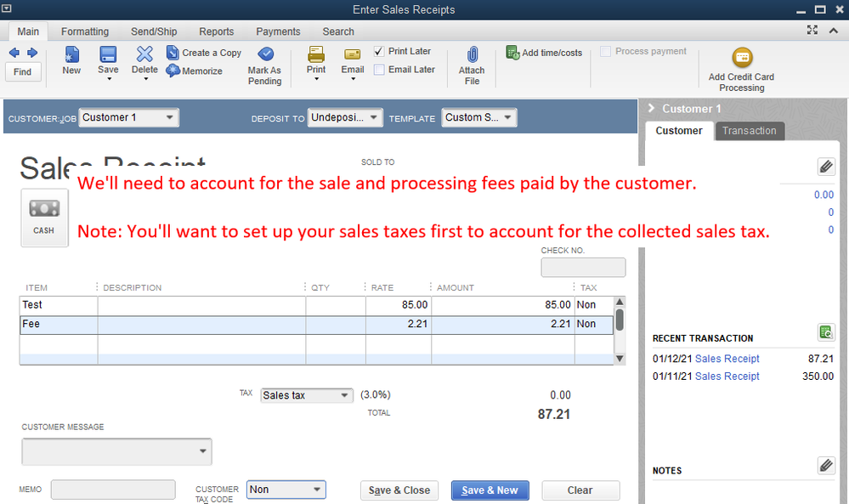
Task: Open the Search tab
Action: point(338,31)
